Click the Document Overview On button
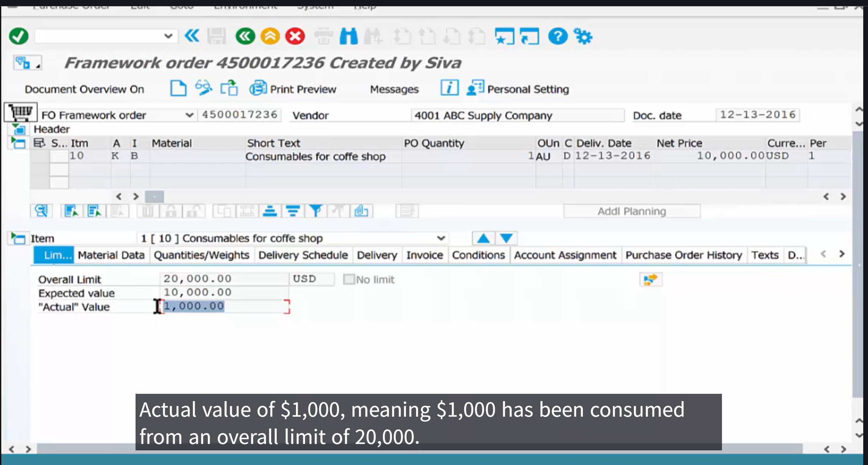 [84, 89]
